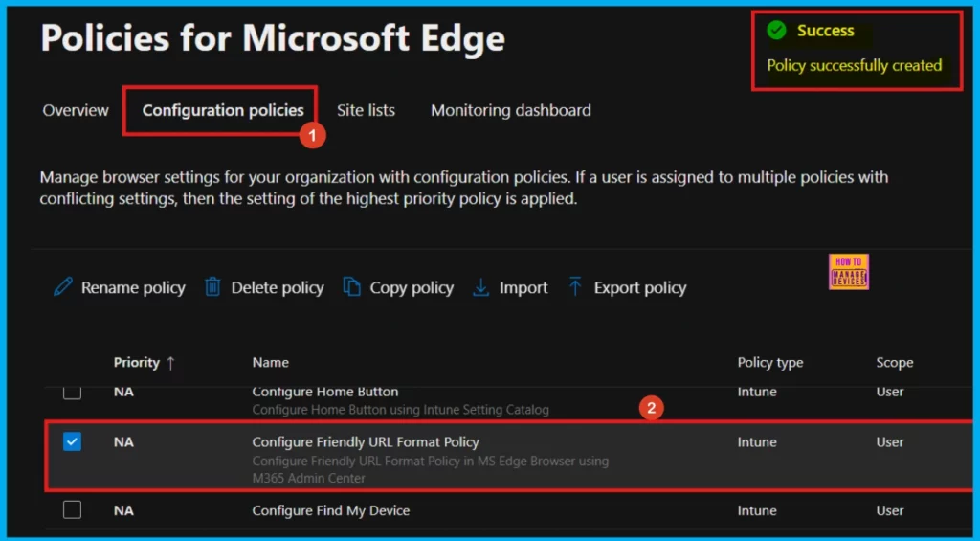Click the Scope column header

pos(895,362)
